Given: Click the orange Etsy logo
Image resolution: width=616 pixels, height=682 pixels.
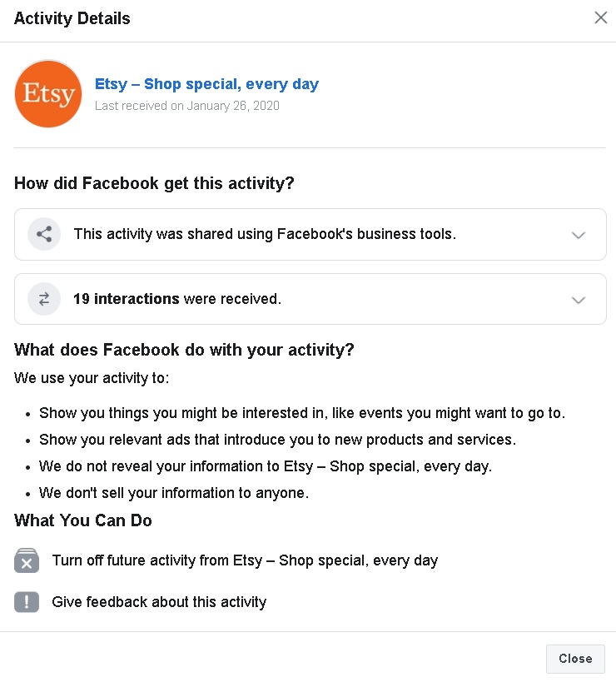Looking at the screenshot, I should 48,94.
